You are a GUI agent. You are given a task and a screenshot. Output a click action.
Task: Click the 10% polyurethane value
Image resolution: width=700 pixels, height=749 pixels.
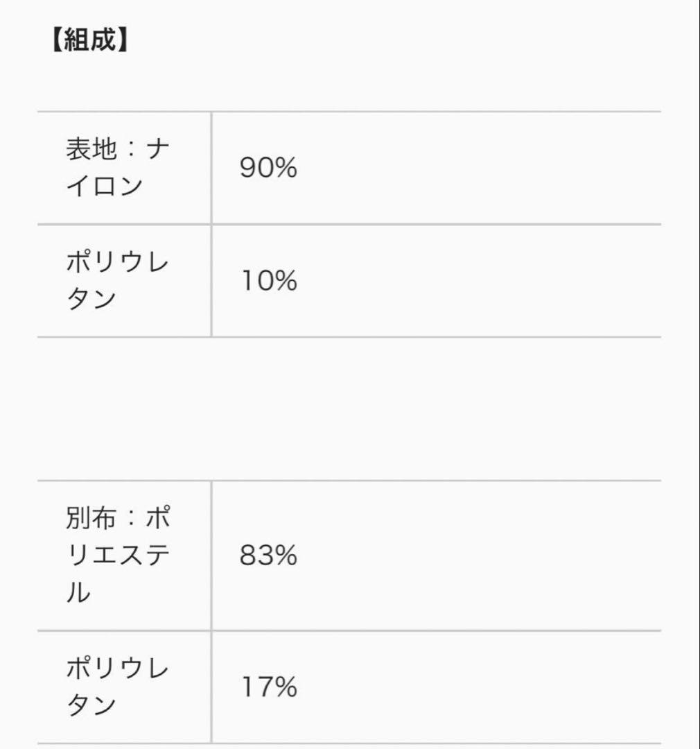coord(268,281)
